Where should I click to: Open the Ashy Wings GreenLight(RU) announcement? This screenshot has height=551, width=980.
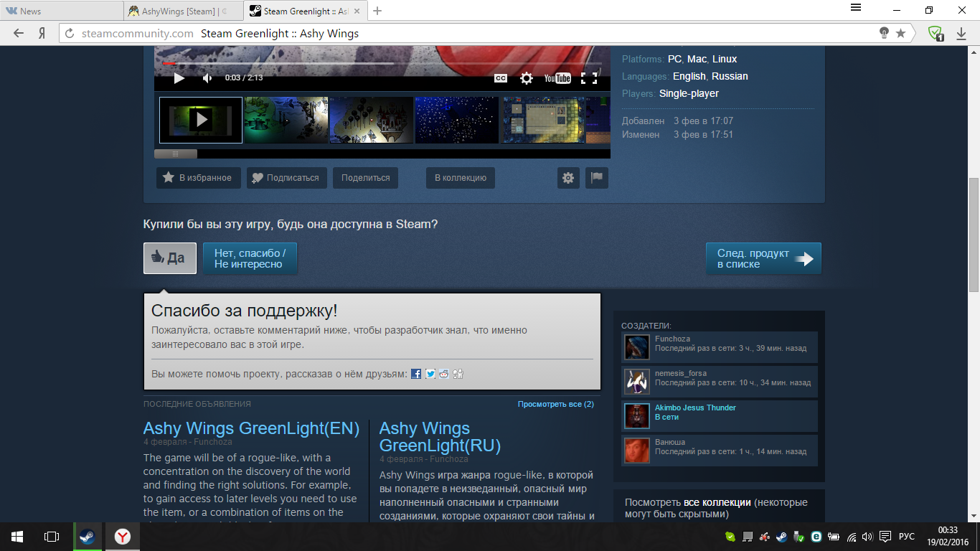(440, 437)
